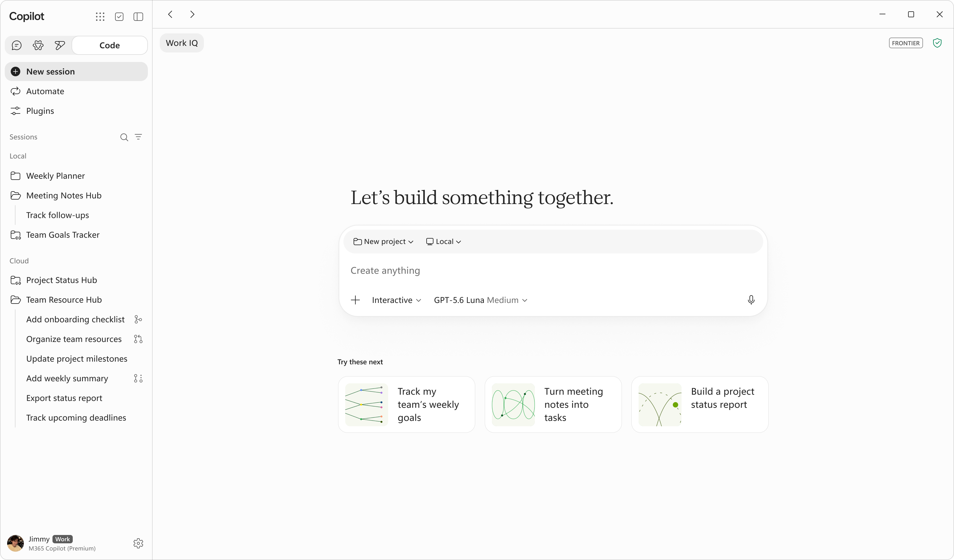The height and width of the screenshot is (560, 954).
Task: Open Track upcoming deadlines session
Action: (x=76, y=418)
